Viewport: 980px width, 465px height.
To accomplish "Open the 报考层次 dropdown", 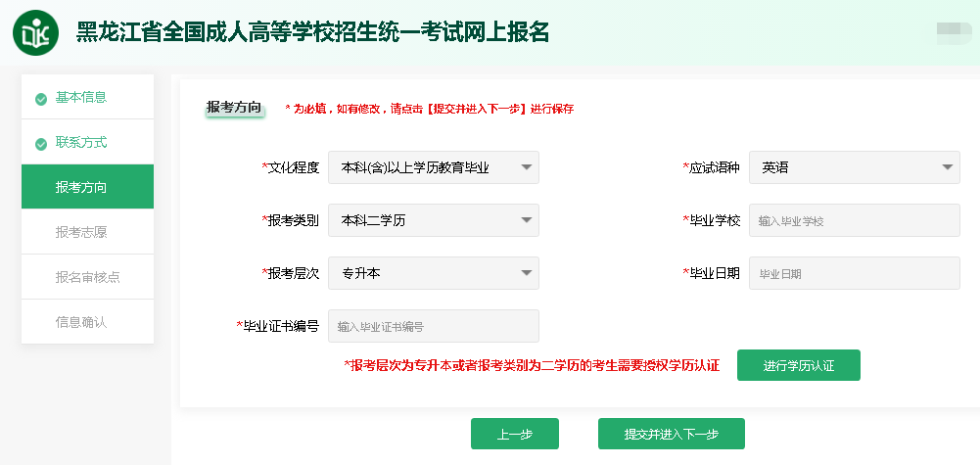I will (433, 273).
